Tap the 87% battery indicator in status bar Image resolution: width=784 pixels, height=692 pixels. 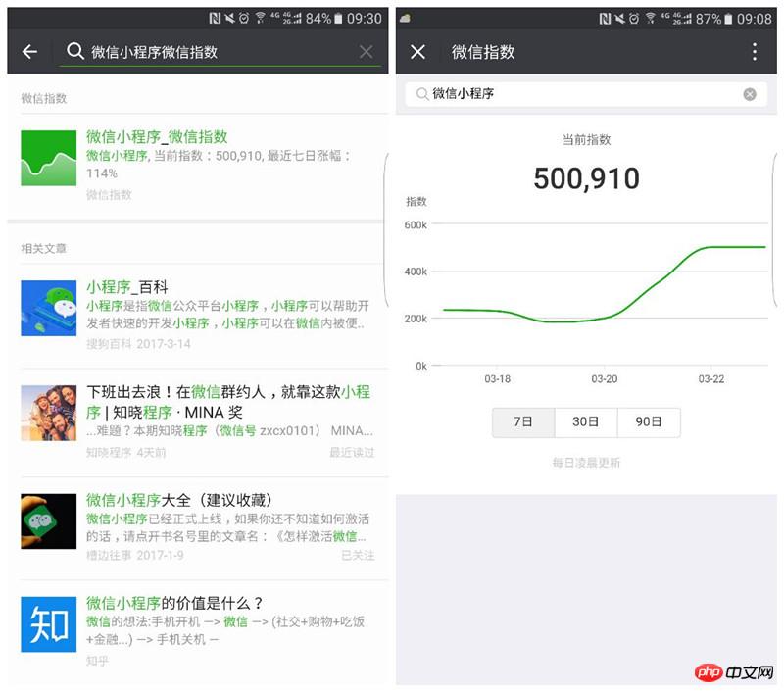(714, 19)
